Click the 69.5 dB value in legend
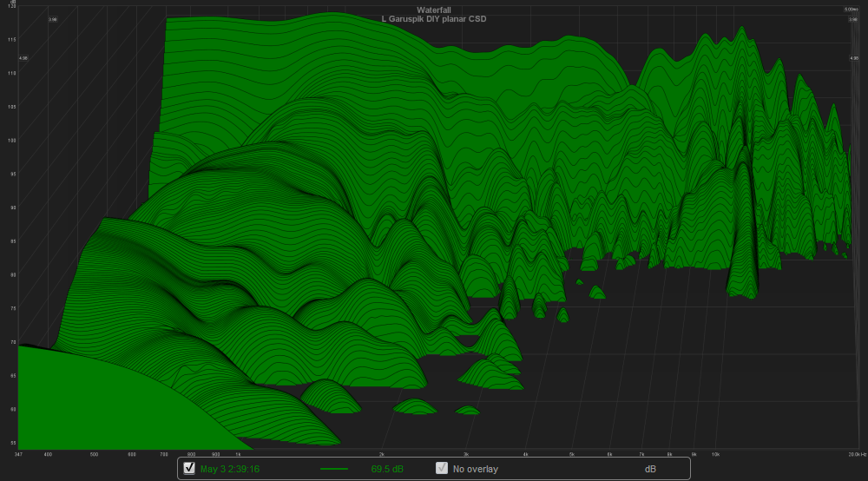 click(x=387, y=469)
